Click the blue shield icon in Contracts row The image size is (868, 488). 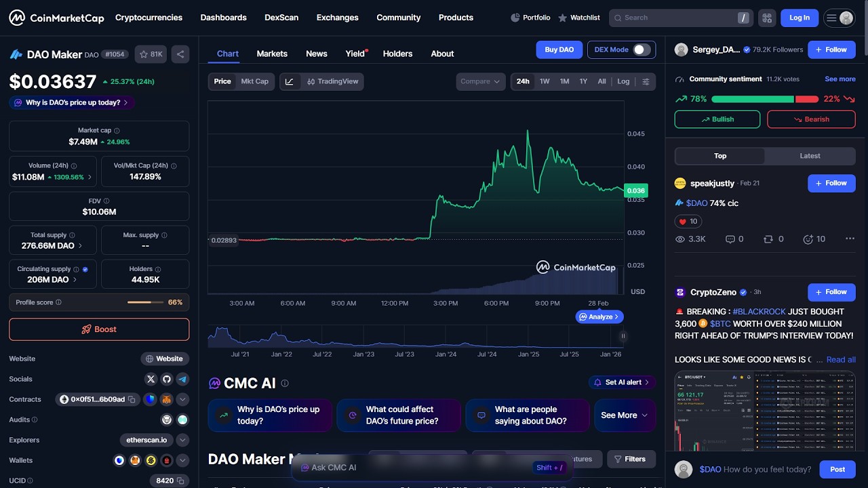pyautogui.click(x=151, y=399)
